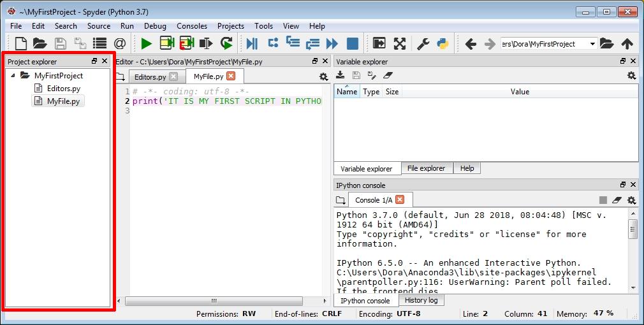Toggle fullscreen mode icon in toolbar
The height and width of the screenshot is (325, 644).
[x=400, y=44]
